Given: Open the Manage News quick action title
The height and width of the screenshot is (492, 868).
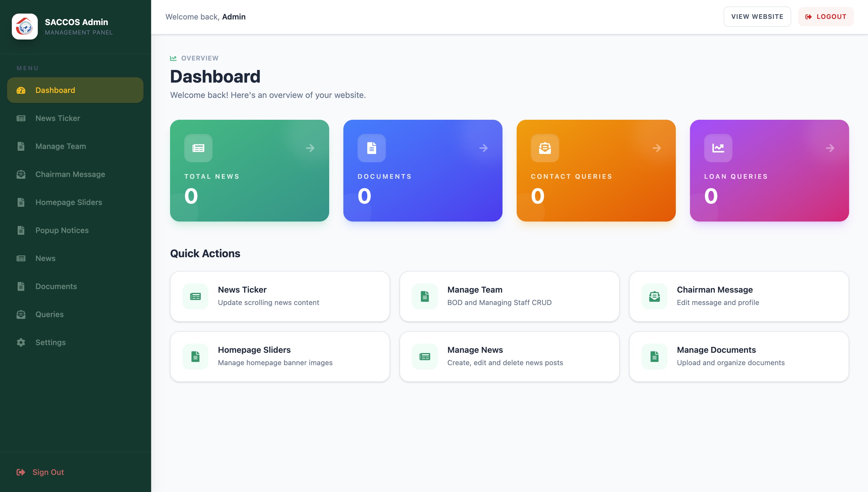Looking at the screenshot, I should point(475,350).
